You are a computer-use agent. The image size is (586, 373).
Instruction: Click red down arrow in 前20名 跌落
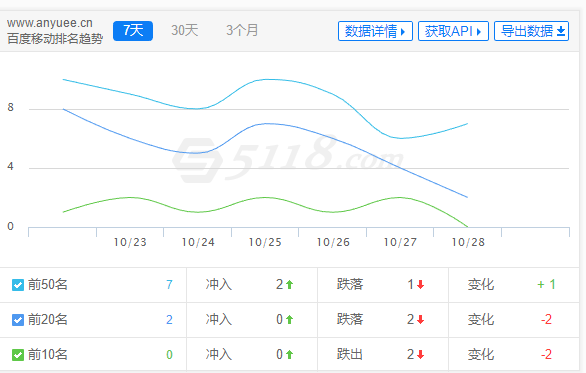coord(420,320)
